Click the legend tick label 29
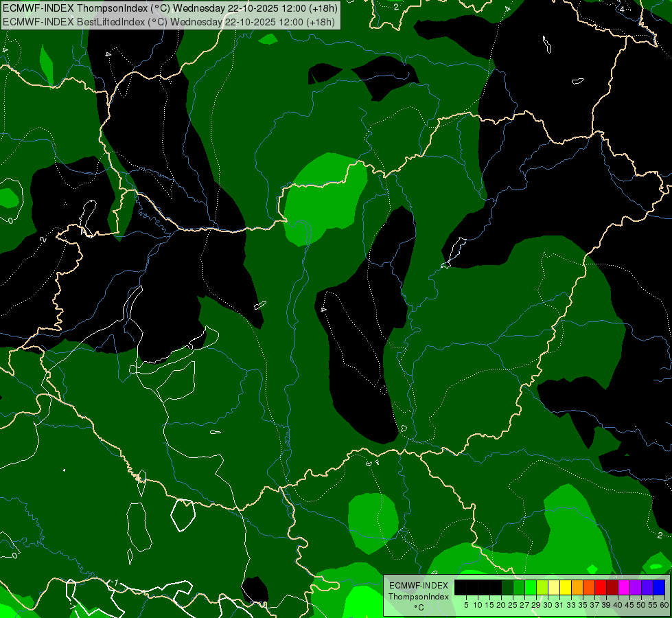Viewport: 672px width, 618px height. coord(536,605)
